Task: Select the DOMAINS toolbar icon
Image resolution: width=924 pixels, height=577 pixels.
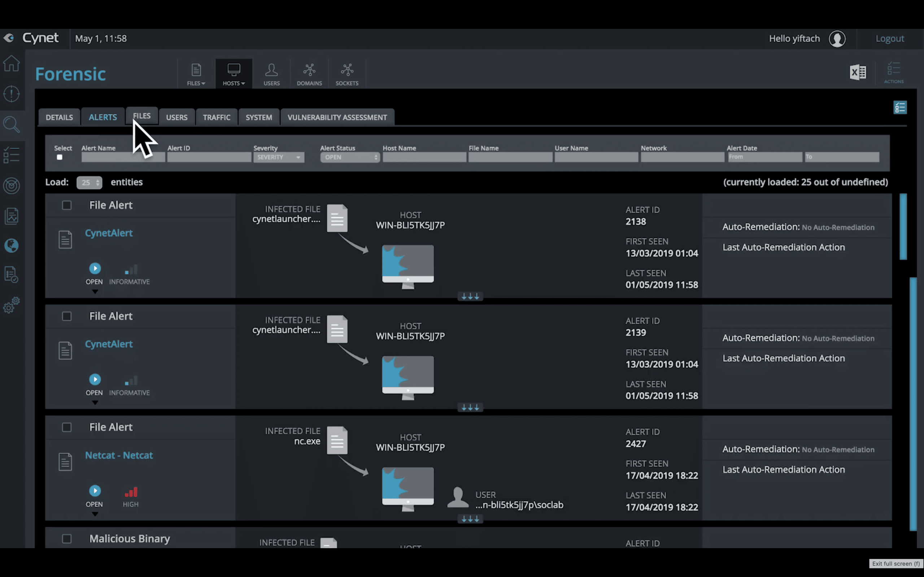Action: (309, 73)
